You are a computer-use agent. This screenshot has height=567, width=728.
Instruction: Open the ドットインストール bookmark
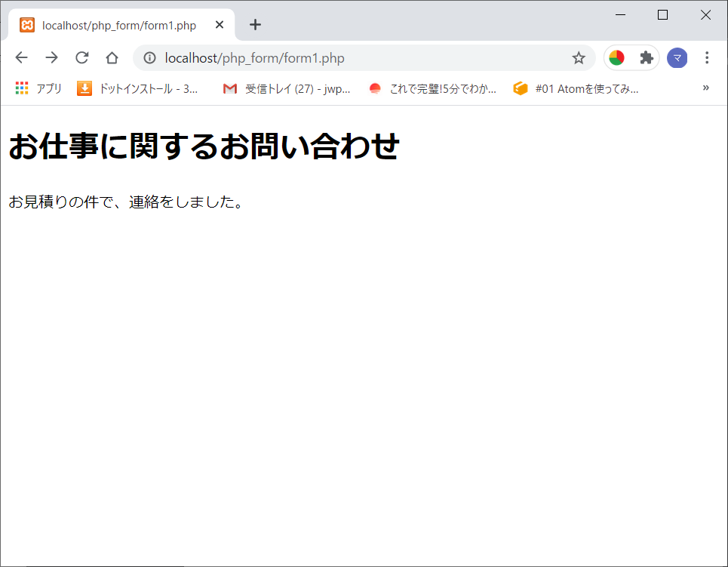click(x=137, y=88)
